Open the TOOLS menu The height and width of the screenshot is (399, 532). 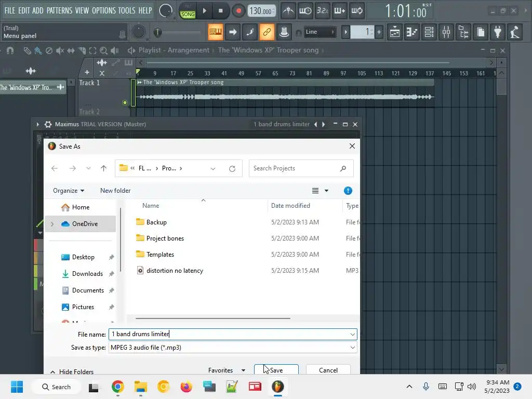[x=127, y=10]
